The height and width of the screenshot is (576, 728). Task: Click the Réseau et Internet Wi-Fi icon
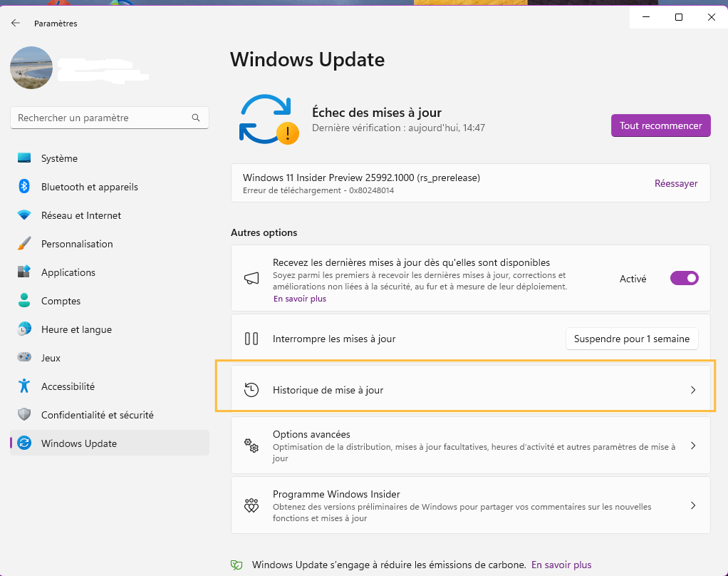(x=24, y=215)
